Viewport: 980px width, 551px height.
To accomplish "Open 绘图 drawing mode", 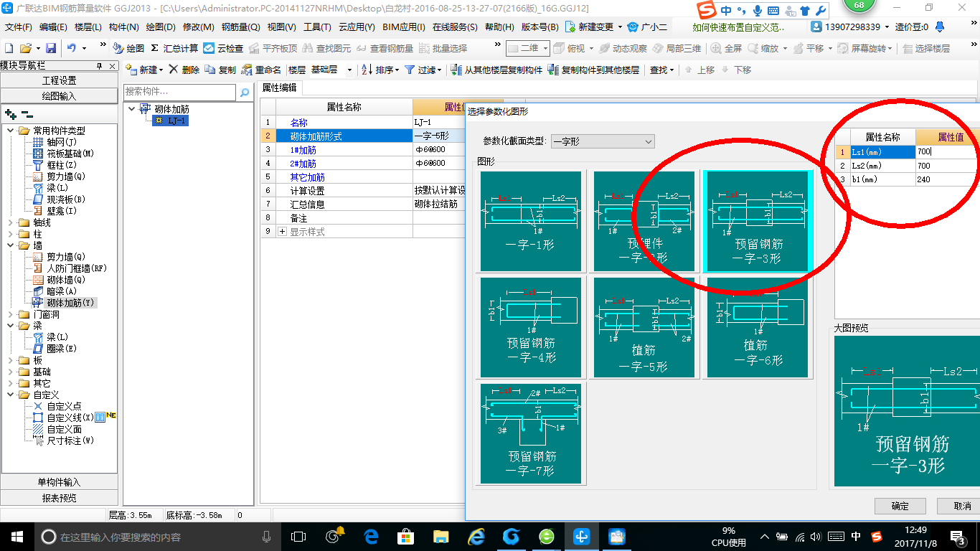I will 129,48.
